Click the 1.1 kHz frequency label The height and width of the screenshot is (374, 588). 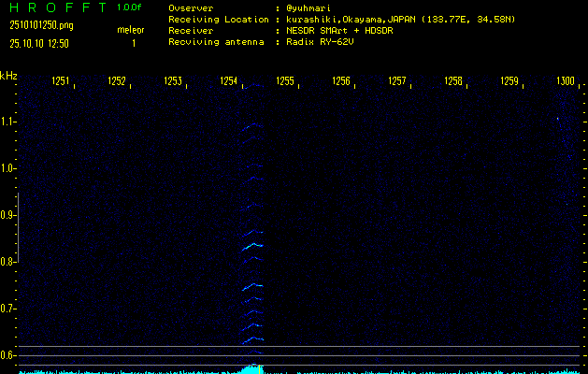click(8, 122)
